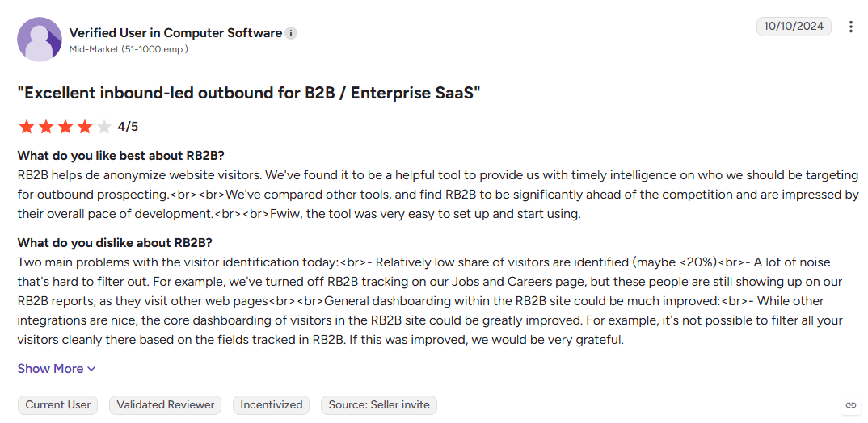Click the 4/5 rating score text
868x423 pixels.
click(128, 128)
